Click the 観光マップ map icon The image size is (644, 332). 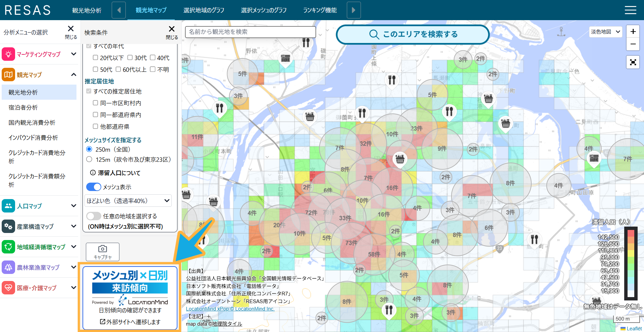(8, 75)
